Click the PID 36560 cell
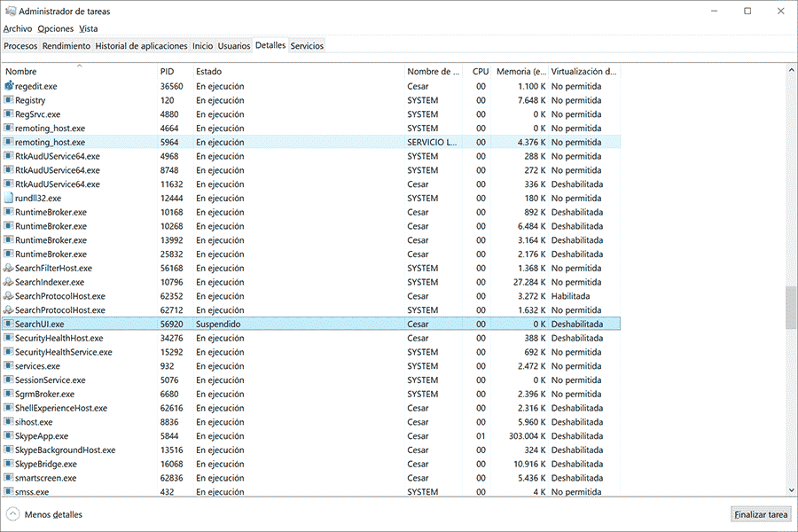Viewport: 798px width, 532px height. (x=171, y=86)
